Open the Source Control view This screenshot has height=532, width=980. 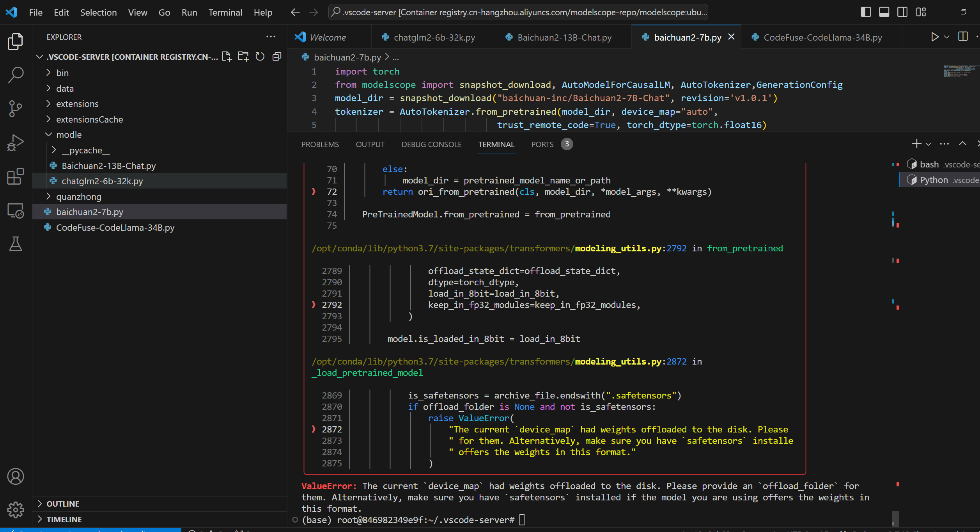pos(16,109)
